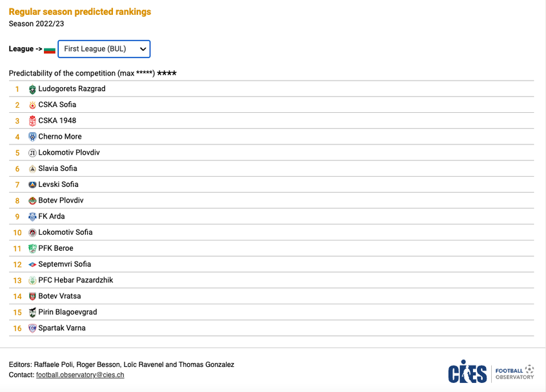
Task: Click the Ludogorets Razgrad club crest
Action: (32, 89)
